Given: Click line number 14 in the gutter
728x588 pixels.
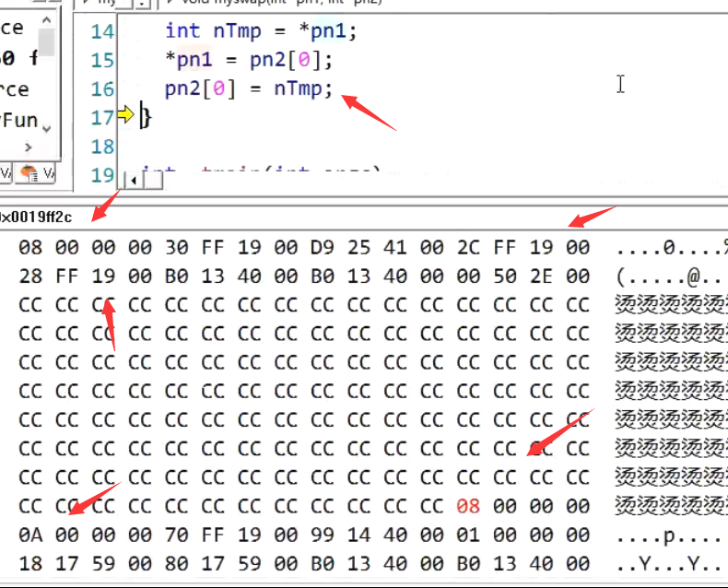Looking at the screenshot, I should (102, 31).
